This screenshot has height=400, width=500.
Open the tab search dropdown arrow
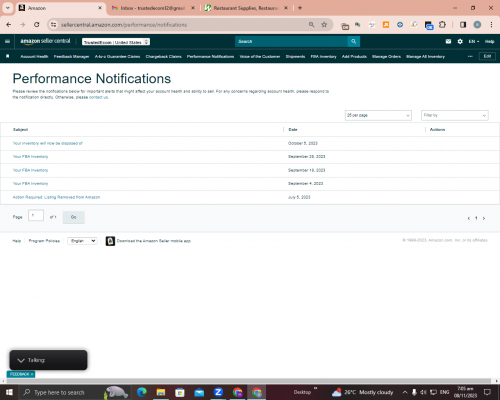click(8, 8)
